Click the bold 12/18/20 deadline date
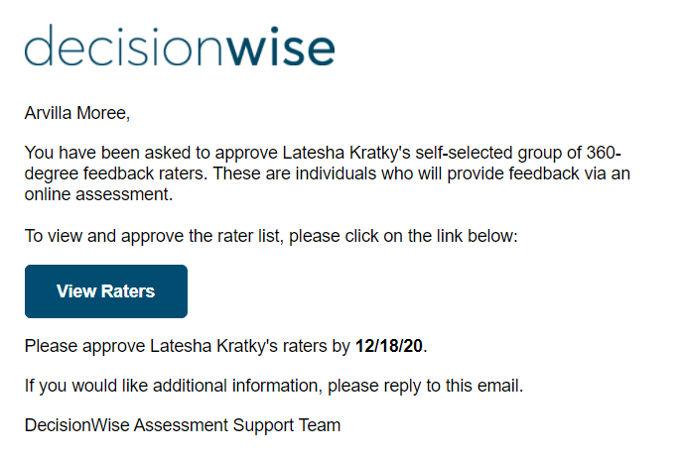 [389, 346]
